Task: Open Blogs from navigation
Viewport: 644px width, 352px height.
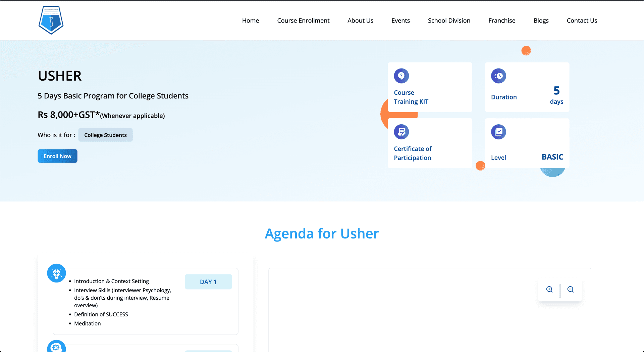Action: click(x=541, y=20)
